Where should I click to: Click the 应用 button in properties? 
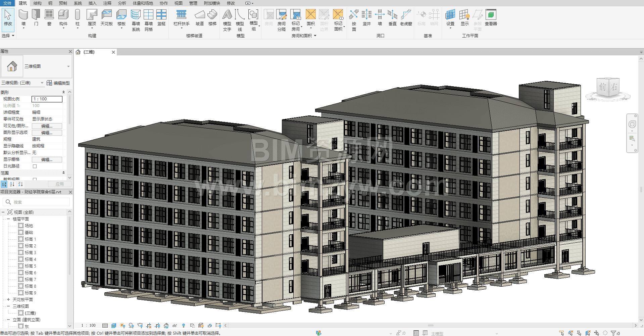[x=60, y=184]
